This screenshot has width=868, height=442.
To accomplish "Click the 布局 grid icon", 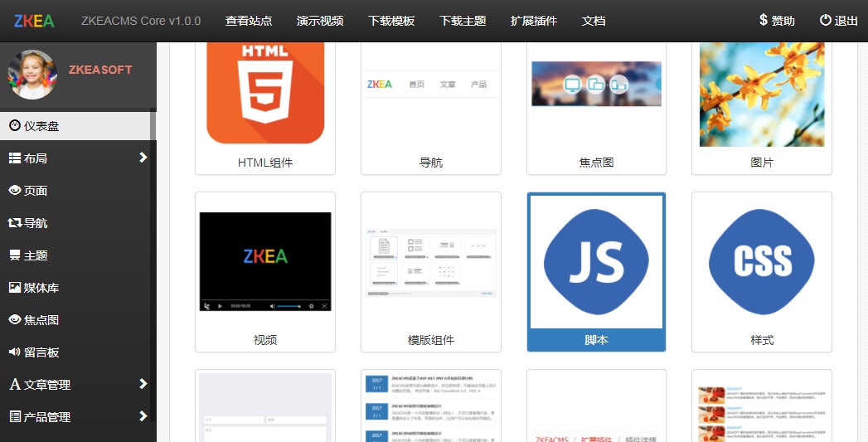I will point(15,158).
